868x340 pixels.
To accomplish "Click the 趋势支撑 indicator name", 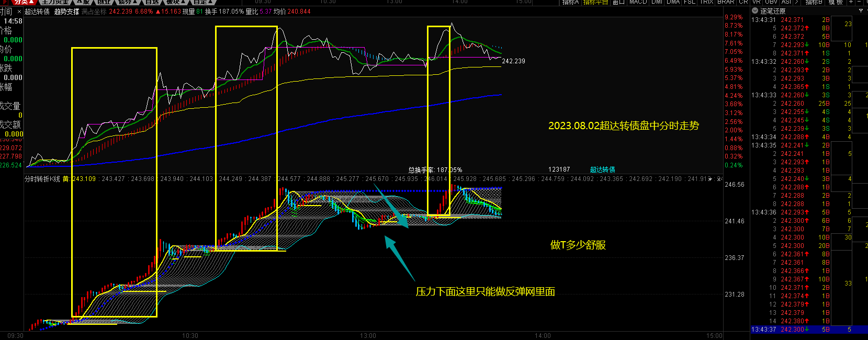I will (67, 12).
